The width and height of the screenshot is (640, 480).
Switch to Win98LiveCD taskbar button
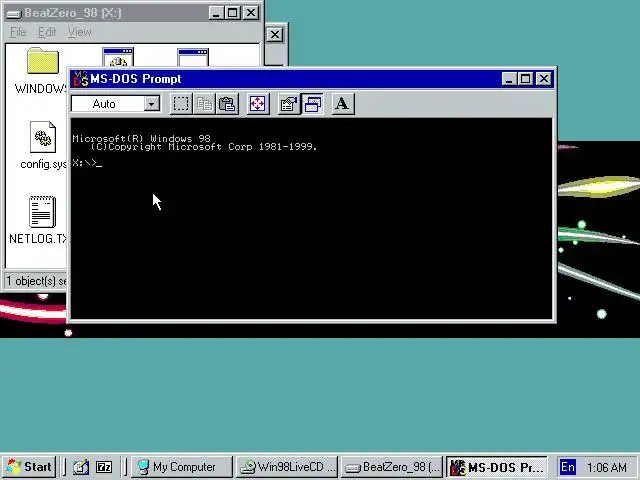point(287,467)
